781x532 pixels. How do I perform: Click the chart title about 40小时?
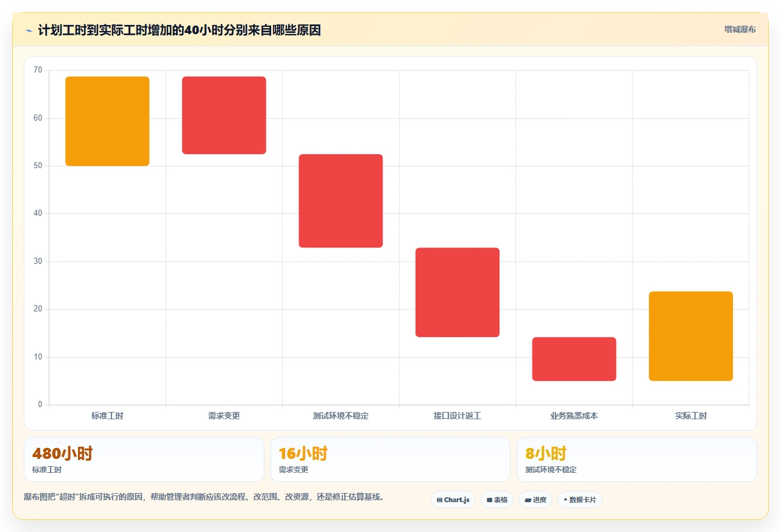coord(179,30)
